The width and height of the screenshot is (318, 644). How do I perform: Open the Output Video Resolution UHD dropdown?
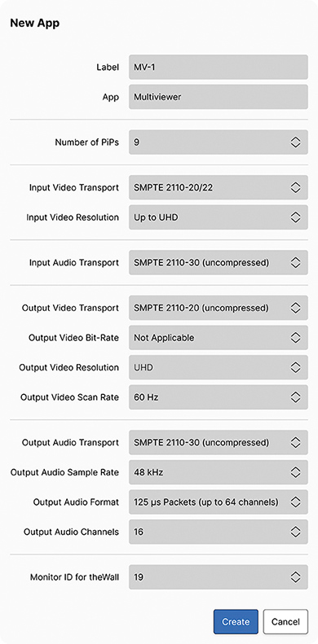(x=218, y=367)
